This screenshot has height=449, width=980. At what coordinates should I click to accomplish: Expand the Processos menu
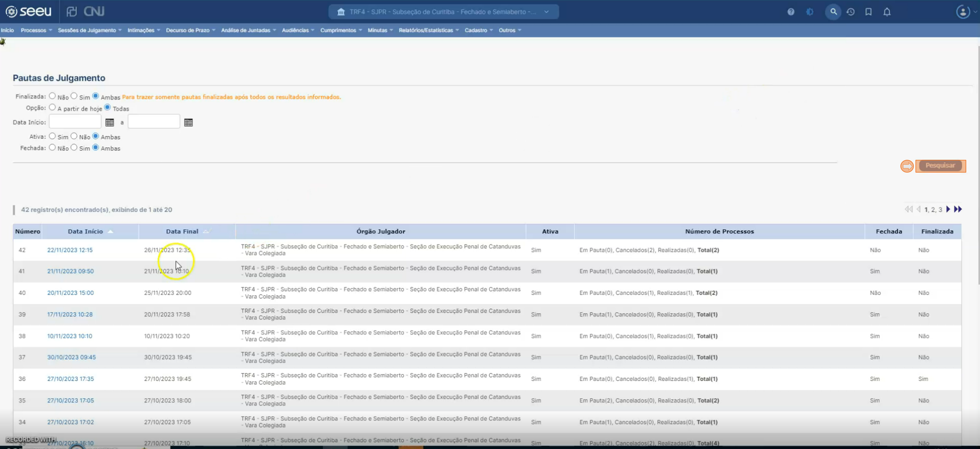click(36, 30)
